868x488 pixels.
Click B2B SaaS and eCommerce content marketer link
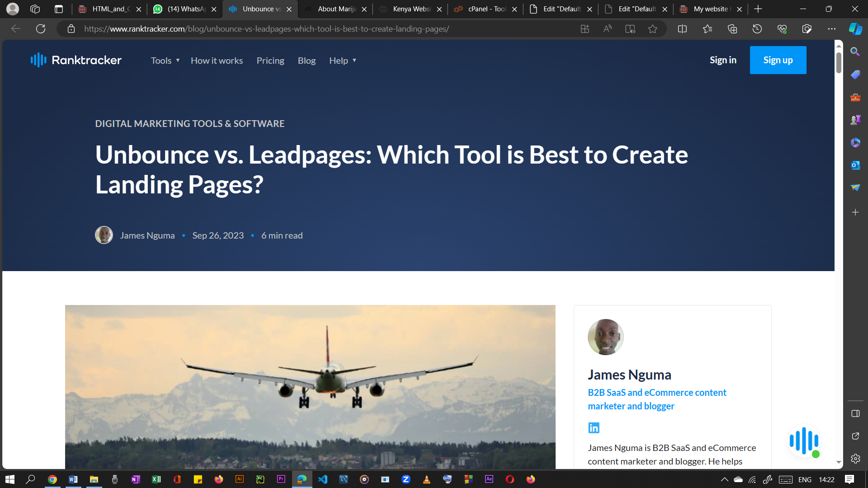point(657,399)
